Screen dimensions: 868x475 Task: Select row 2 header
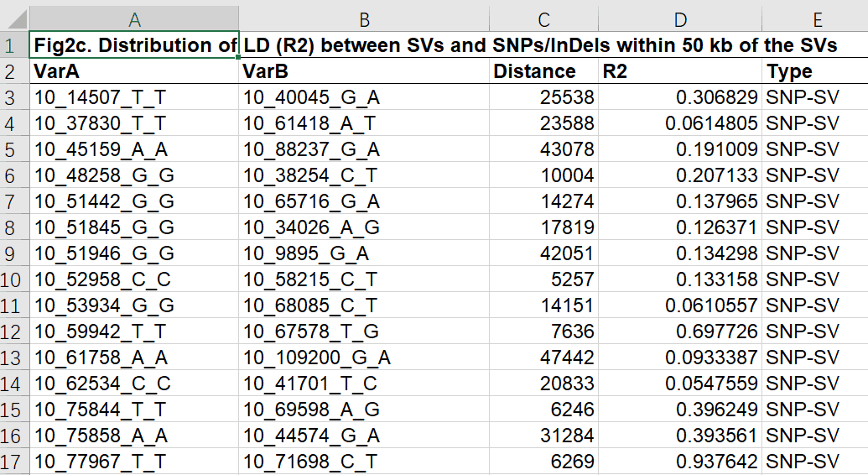14,71
